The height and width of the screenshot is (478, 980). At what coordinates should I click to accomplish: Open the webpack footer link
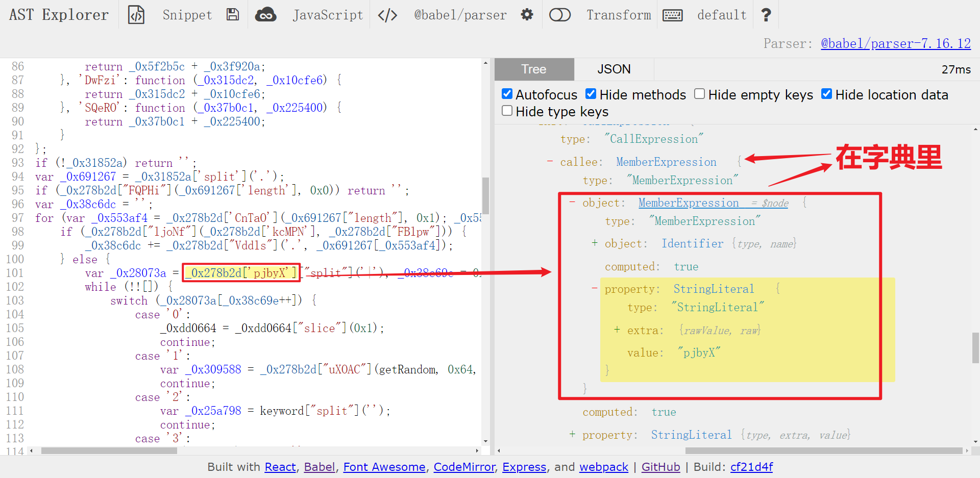coord(604,467)
